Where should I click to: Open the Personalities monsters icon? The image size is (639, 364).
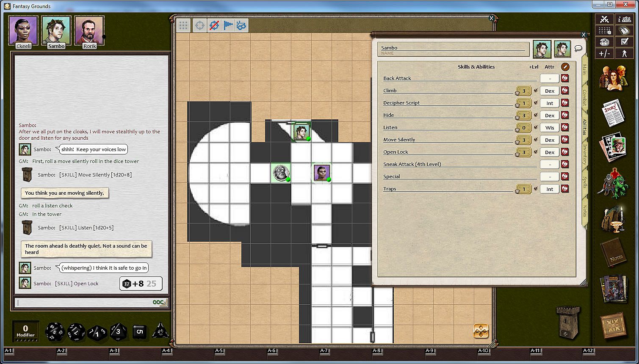tap(613, 183)
